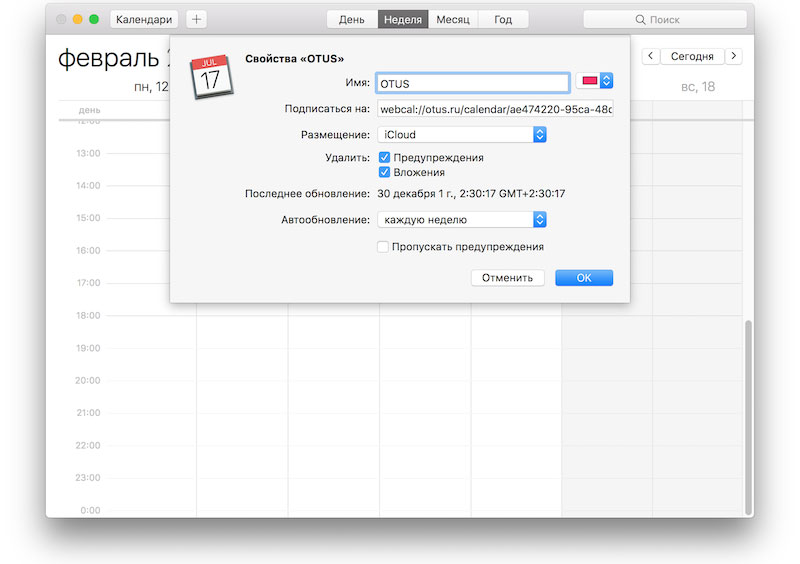
Task: Click the green fullscreen window button
Action: (x=94, y=19)
